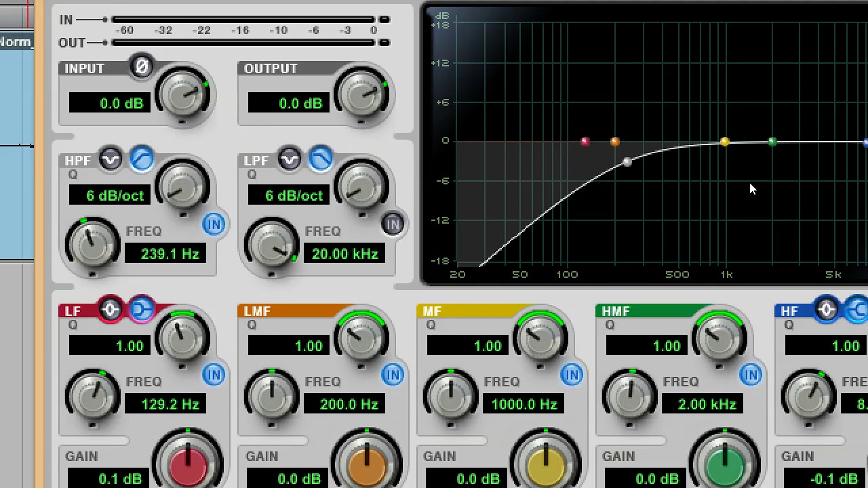Click the HMF gain 0.0 dB field
The image size is (868, 488).
coord(645,479)
